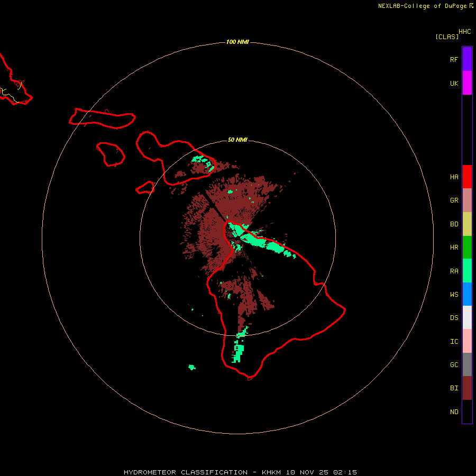Click the UK legend label
This screenshot has height=476, width=476.
(454, 83)
